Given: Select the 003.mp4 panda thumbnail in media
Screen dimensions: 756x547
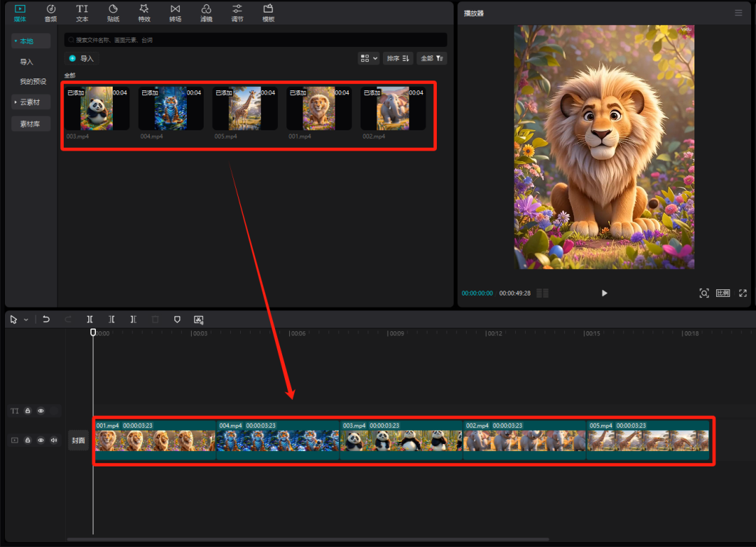Looking at the screenshot, I should point(97,109).
